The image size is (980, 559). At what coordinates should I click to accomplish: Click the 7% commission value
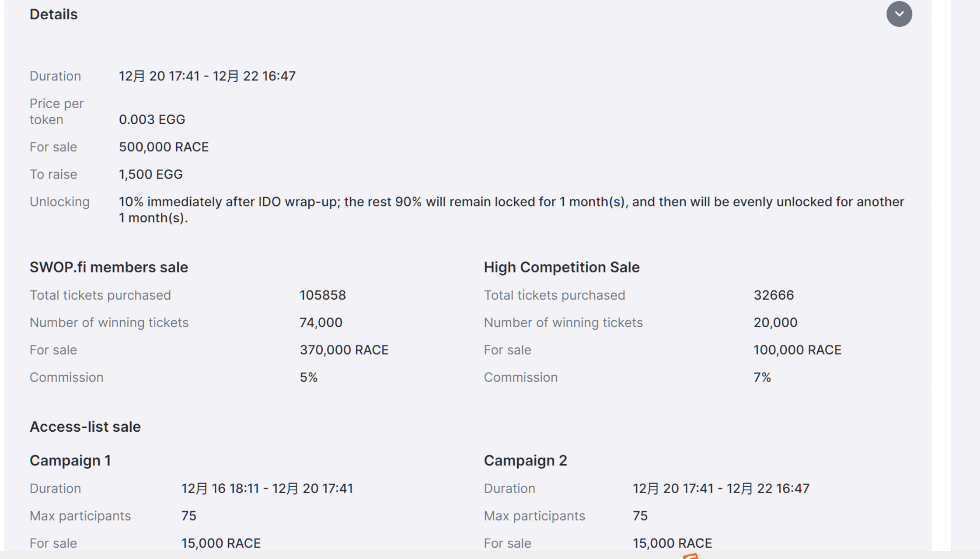coord(762,378)
